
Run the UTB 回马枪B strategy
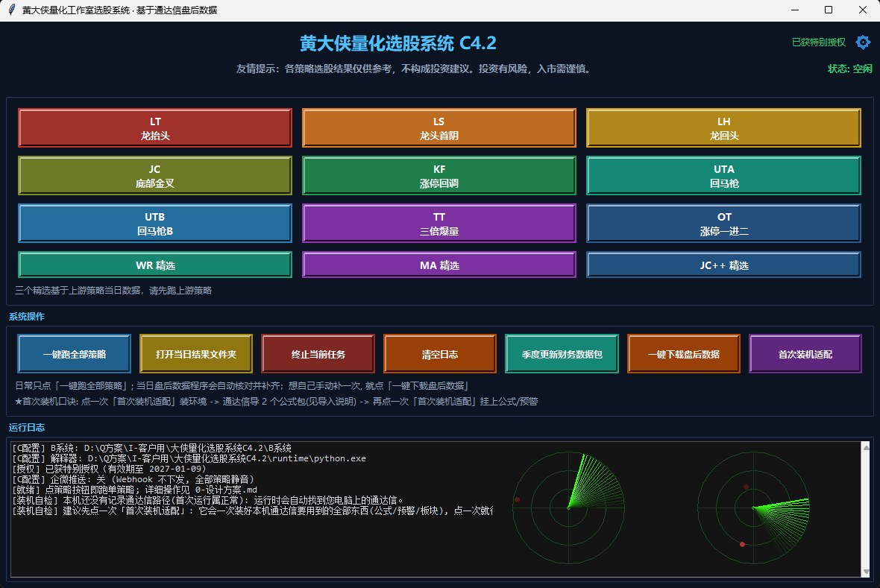click(x=155, y=224)
